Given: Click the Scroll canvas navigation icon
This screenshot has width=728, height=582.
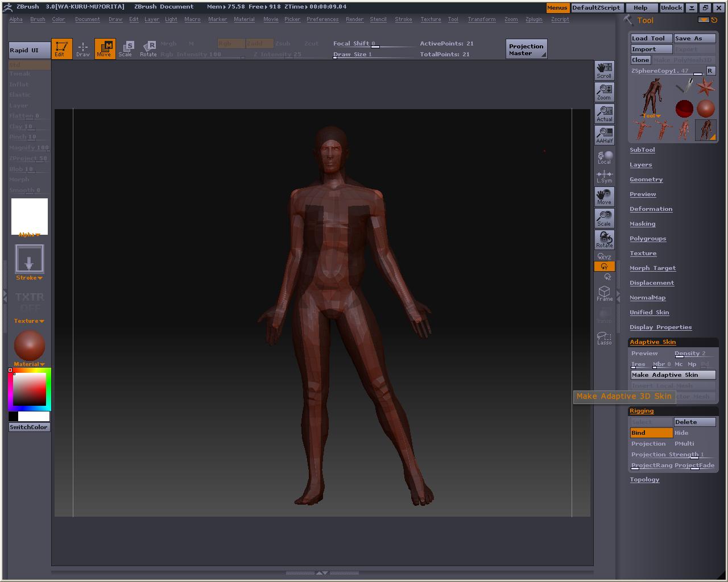Looking at the screenshot, I should pyautogui.click(x=604, y=70).
